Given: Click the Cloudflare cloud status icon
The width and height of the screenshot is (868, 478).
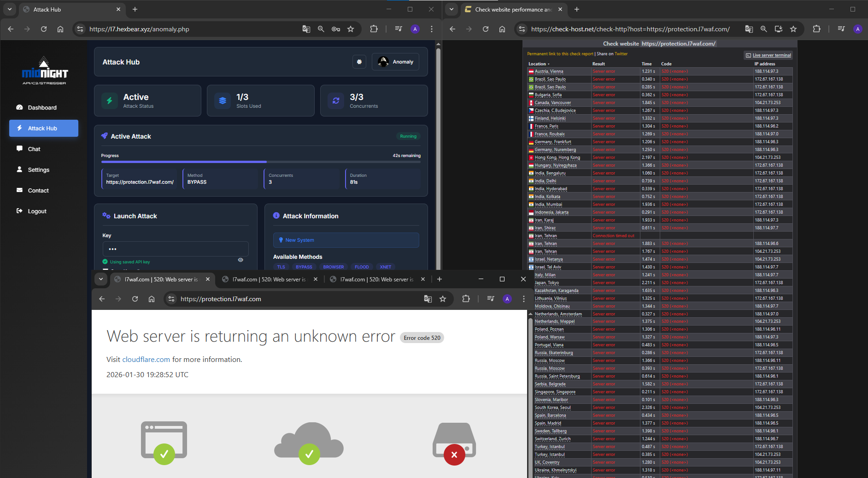Looking at the screenshot, I should click(x=309, y=443).
